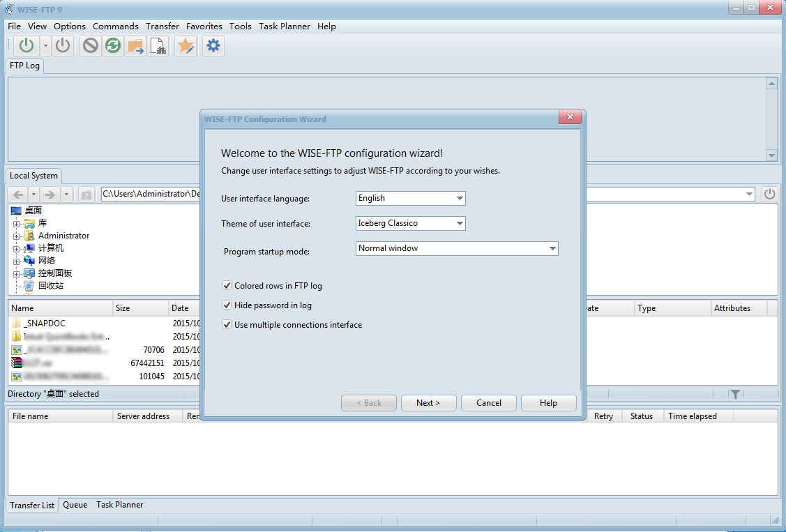Toggle Use multiple connections interface
786x532 pixels.
pos(227,325)
